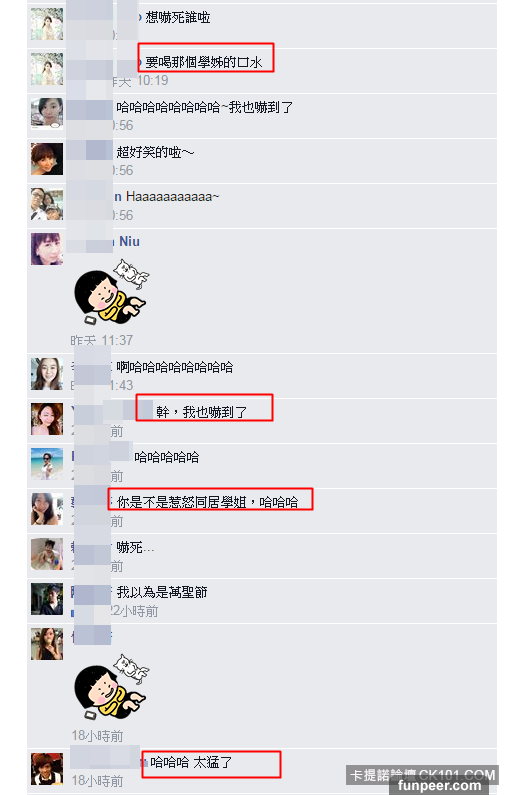
Task: Open avatar beside 想嚇死誰啦 comment
Action: (47, 24)
